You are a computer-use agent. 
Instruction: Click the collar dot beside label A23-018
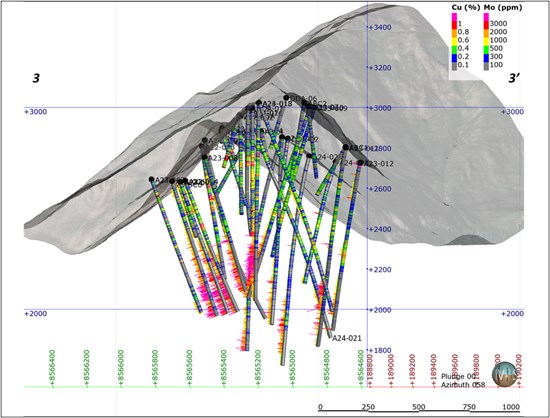(259, 102)
